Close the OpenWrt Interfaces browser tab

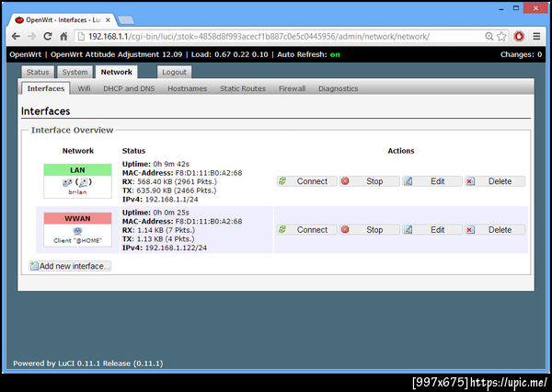click(x=108, y=20)
